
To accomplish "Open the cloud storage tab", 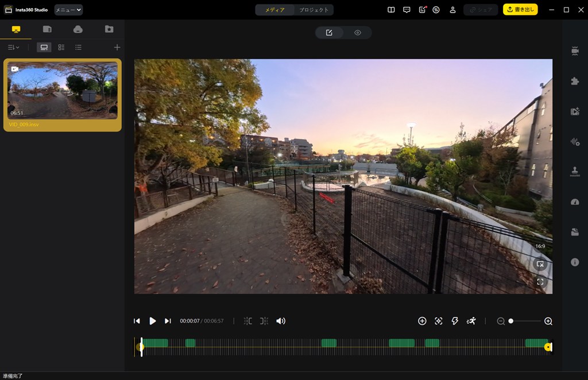I will point(78,29).
